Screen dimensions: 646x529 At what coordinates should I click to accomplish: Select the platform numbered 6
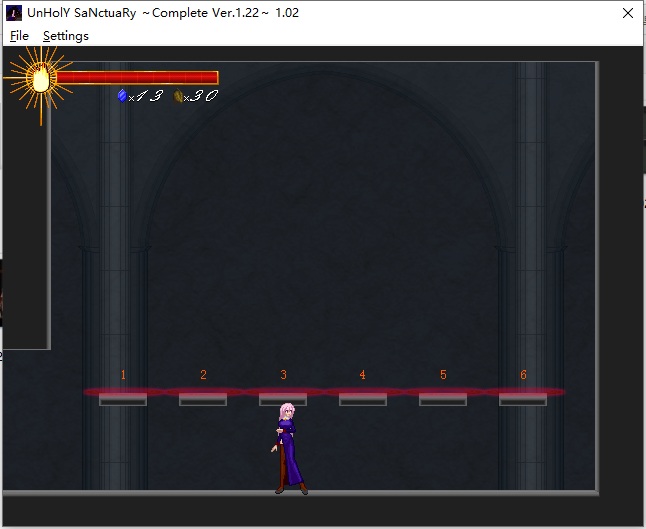(x=523, y=399)
